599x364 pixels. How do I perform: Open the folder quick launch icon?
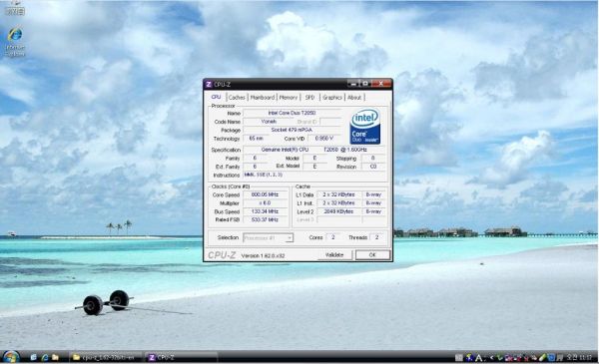point(55,357)
